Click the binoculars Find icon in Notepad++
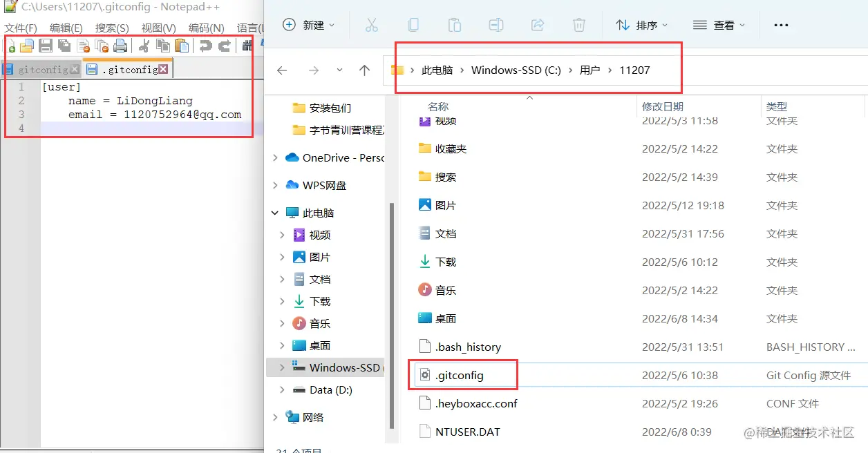This screenshot has height=453, width=868. coord(247,46)
